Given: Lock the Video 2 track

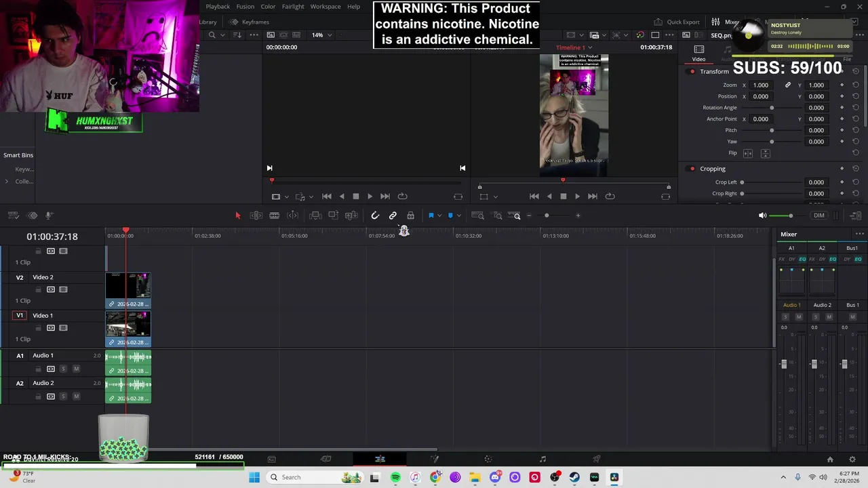Looking at the screenshot, I should [x=38, y=289].
